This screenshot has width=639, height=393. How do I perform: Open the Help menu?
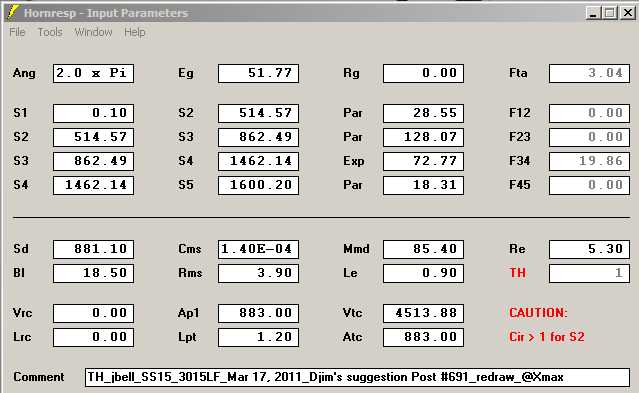pos(135,32)
